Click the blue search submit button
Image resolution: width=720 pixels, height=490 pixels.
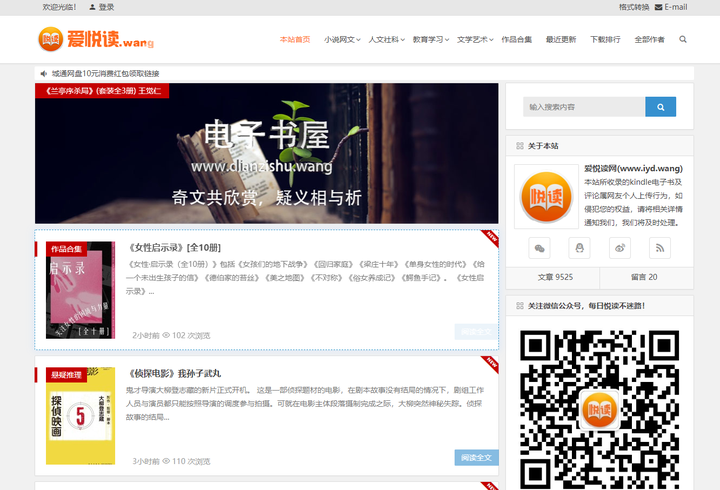[660, 107]
